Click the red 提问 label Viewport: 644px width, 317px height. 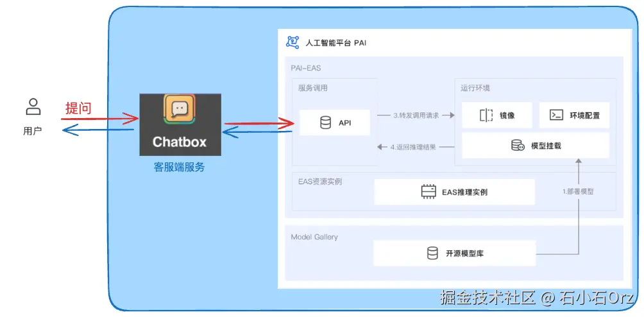(x=78, y=108)
